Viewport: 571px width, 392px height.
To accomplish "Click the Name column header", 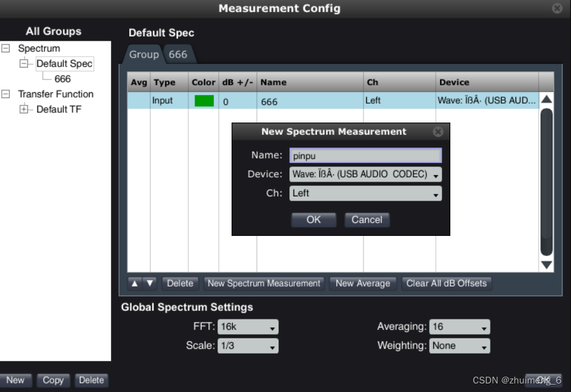I will (310, 82).
